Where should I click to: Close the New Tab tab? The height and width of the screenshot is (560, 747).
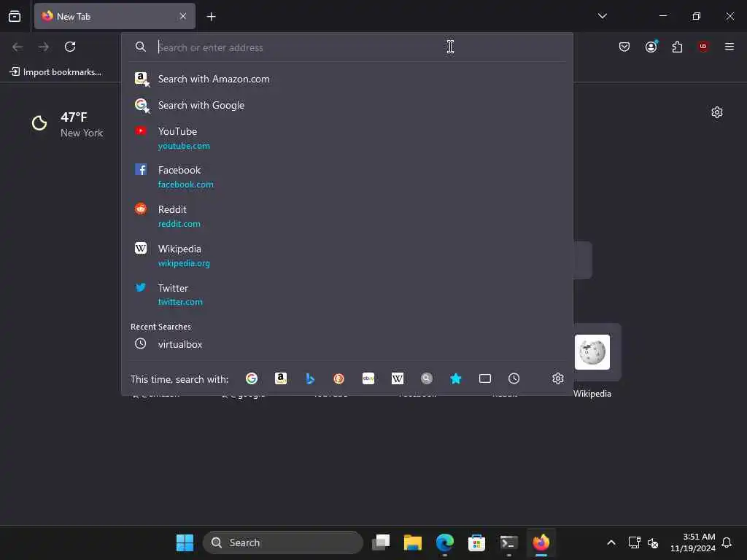183,16
